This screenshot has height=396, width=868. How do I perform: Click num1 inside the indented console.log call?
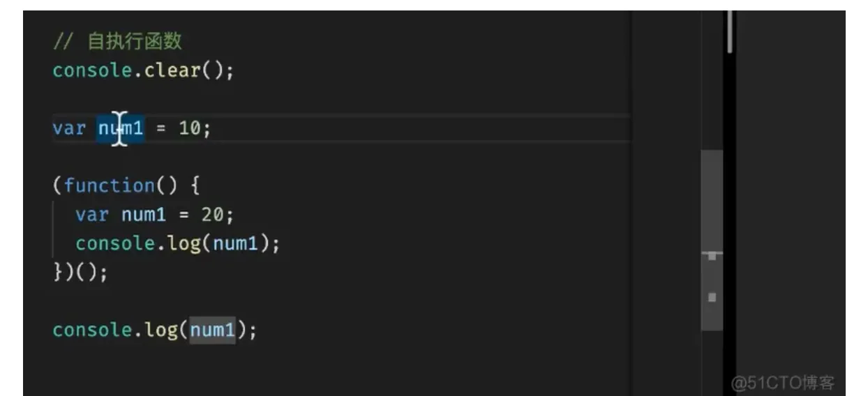pos(235,244)
